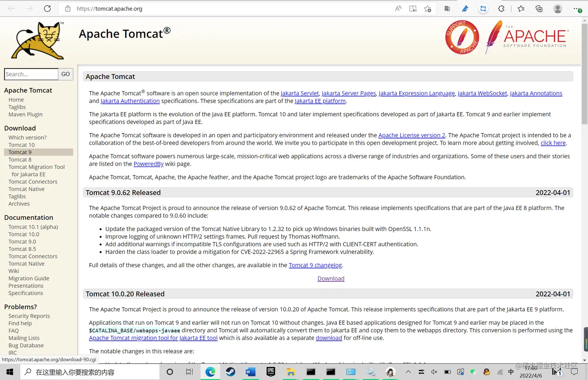Screen dimensions: 588x380
Task: Open the Mailing Lists page
Action: [24, 338]
